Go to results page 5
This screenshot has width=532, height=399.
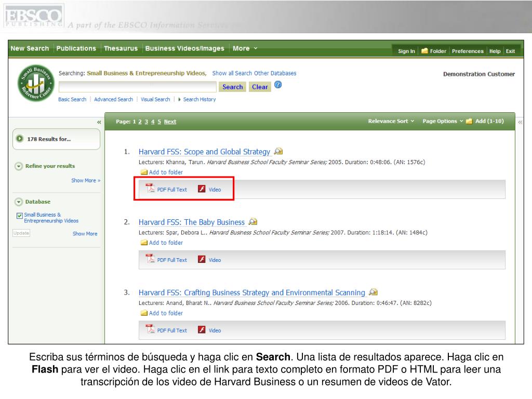159,122
